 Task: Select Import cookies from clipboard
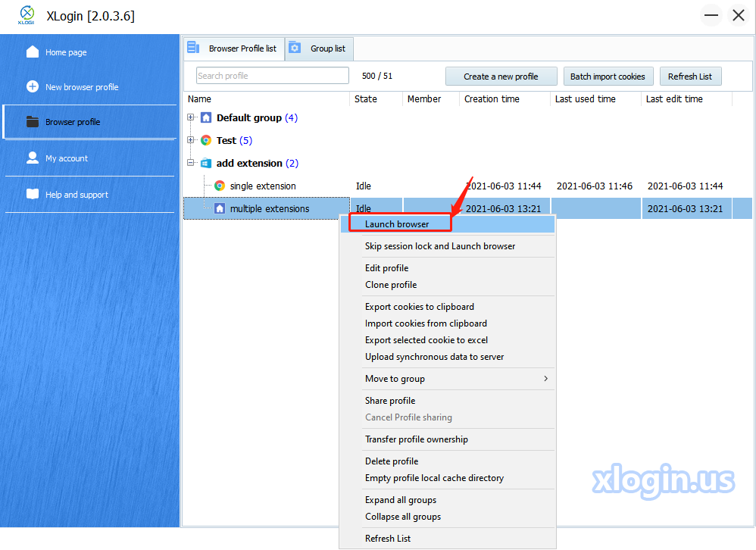click(x=448, y=323)
